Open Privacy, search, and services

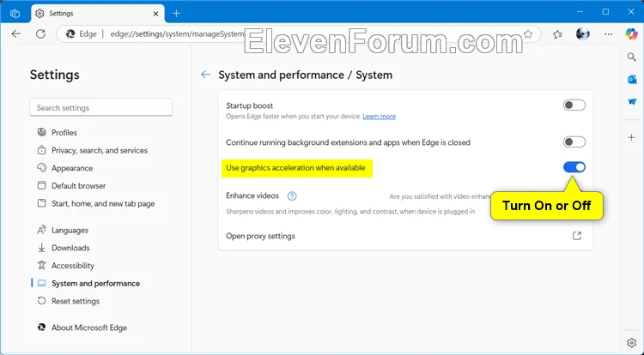click(93, 150)
